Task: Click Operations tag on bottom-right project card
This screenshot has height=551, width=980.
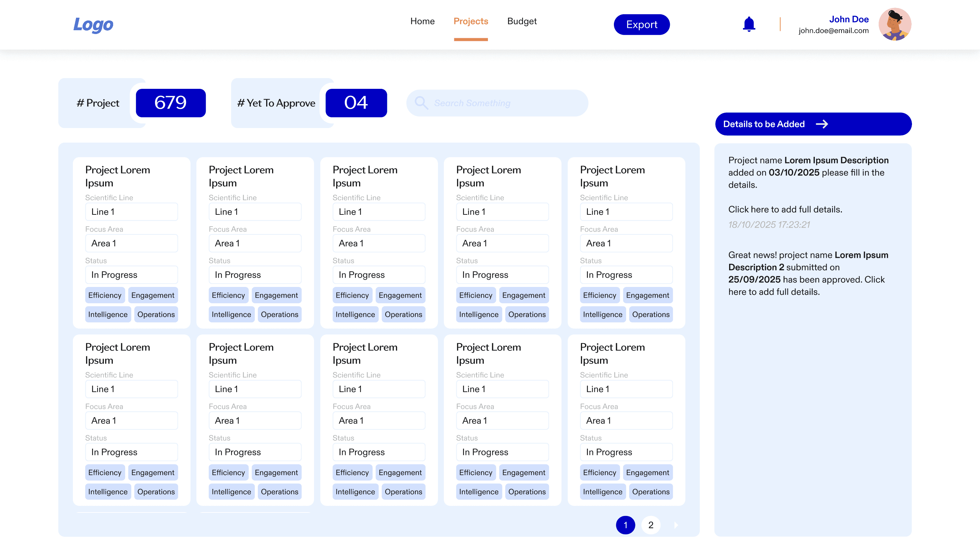Action: tap(651, 492)
